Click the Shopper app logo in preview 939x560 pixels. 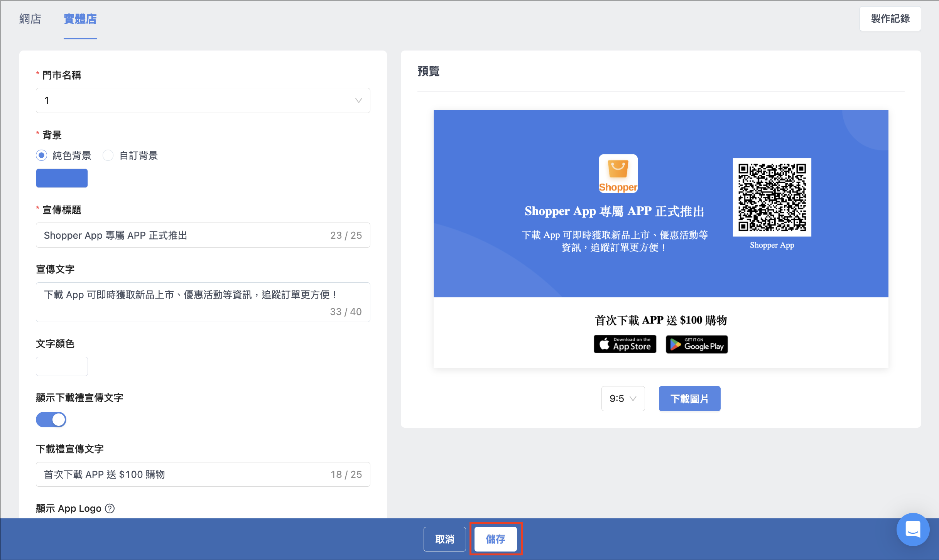click(x=618, y=174)
